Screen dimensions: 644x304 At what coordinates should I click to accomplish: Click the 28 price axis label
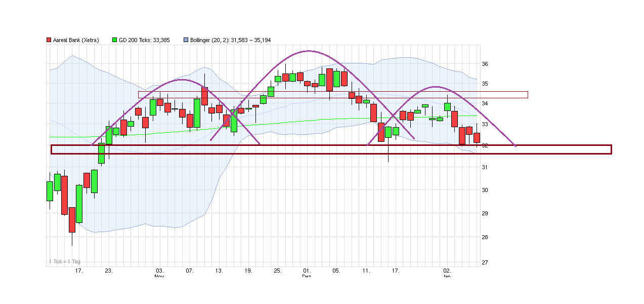click(x=485, y=237)
